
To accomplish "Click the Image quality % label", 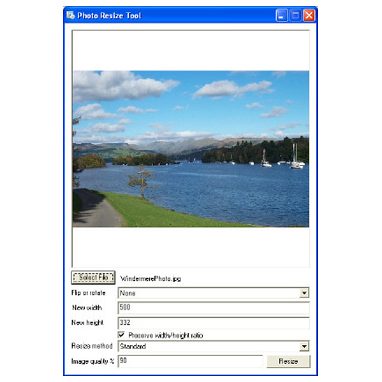I will coord(93,361).
